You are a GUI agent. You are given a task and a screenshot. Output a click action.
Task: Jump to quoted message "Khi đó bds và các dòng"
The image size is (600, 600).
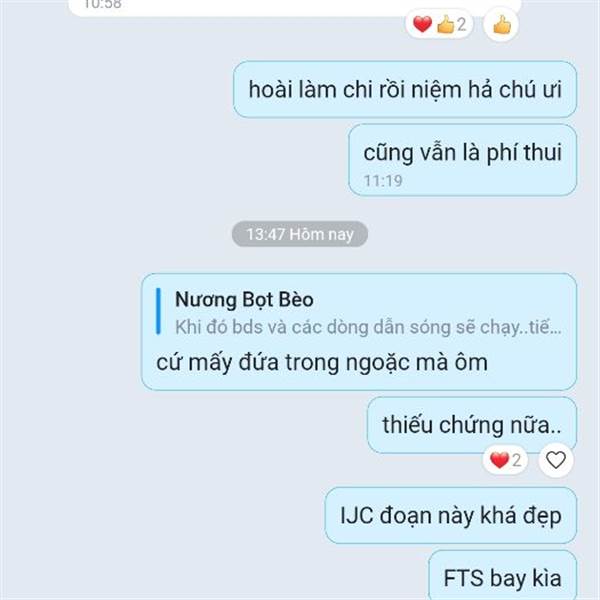coord(368,327)
